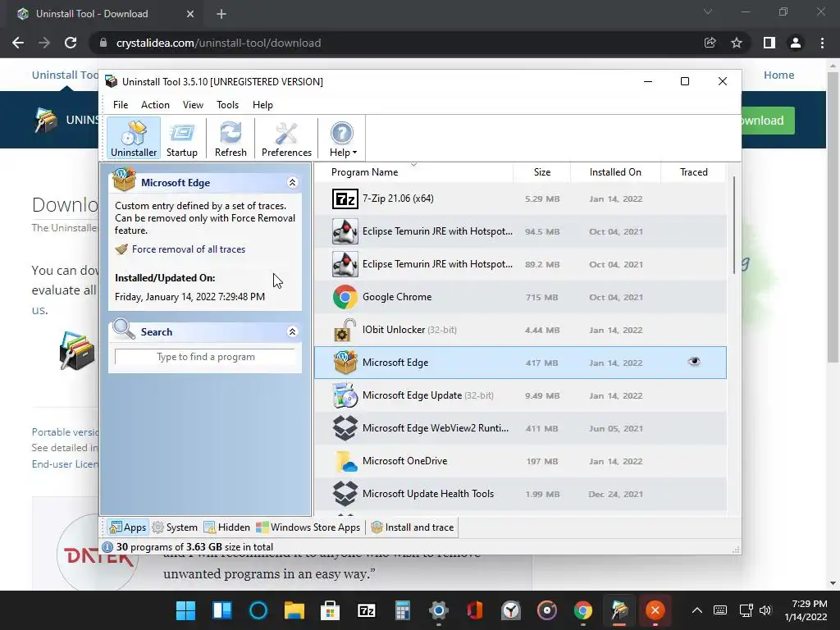
Task: Switch to the Windows Store Apps tab
Action: point(308,527)
